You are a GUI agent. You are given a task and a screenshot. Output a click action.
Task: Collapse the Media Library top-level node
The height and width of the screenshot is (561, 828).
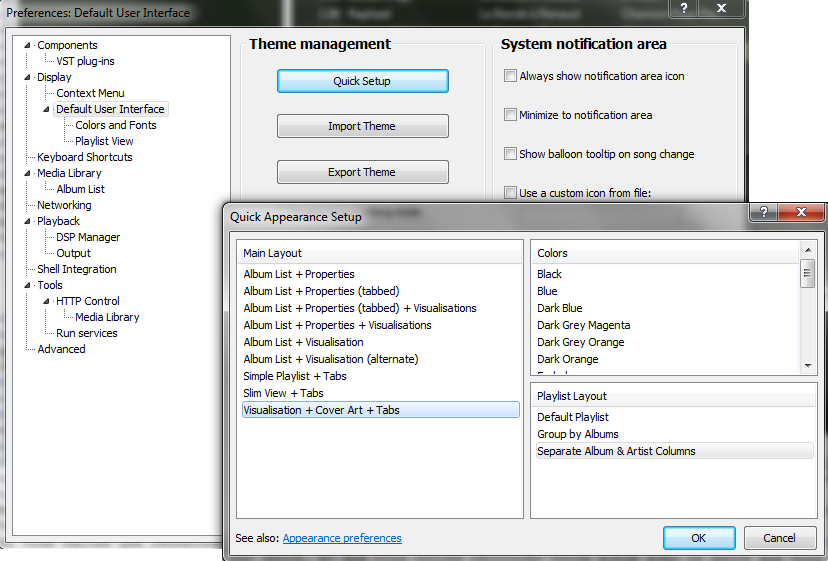27,173
